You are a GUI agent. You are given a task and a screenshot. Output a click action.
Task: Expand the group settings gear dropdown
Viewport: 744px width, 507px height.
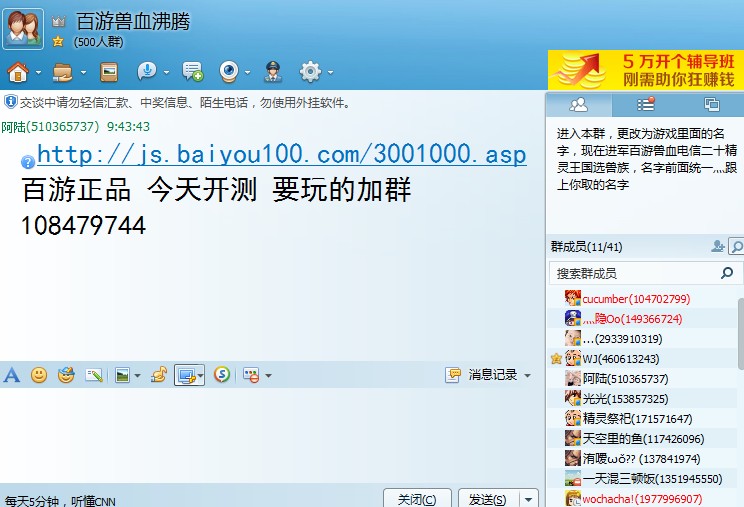(x=330, y=73)
